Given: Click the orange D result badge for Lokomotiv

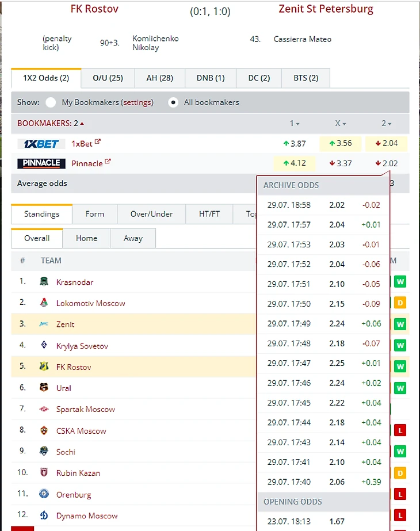Looking at the screenshot, I should click(400, 303).
